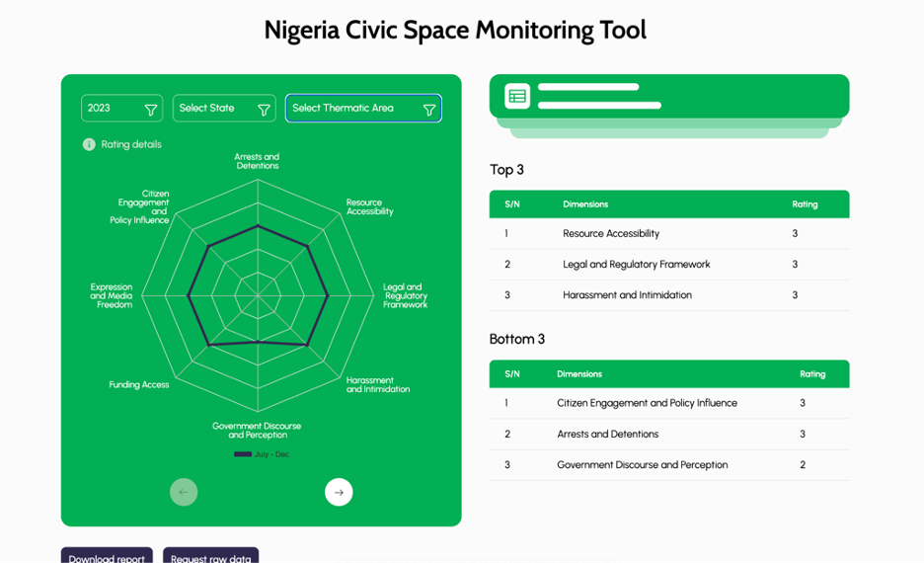This screenshot has width=924, height=563.
Task: Click the Legal and Regulatory Framework radar label
Action: pos(405,296)
